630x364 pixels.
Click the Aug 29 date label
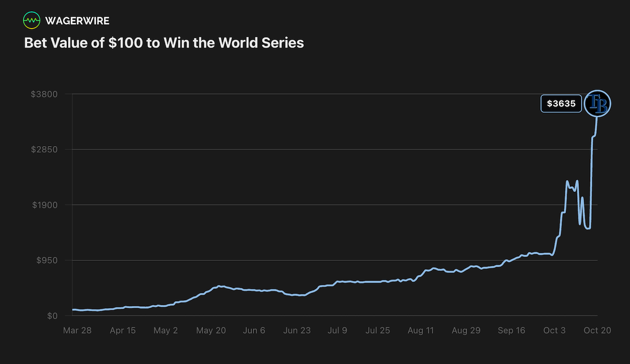(x=466, y=330)
